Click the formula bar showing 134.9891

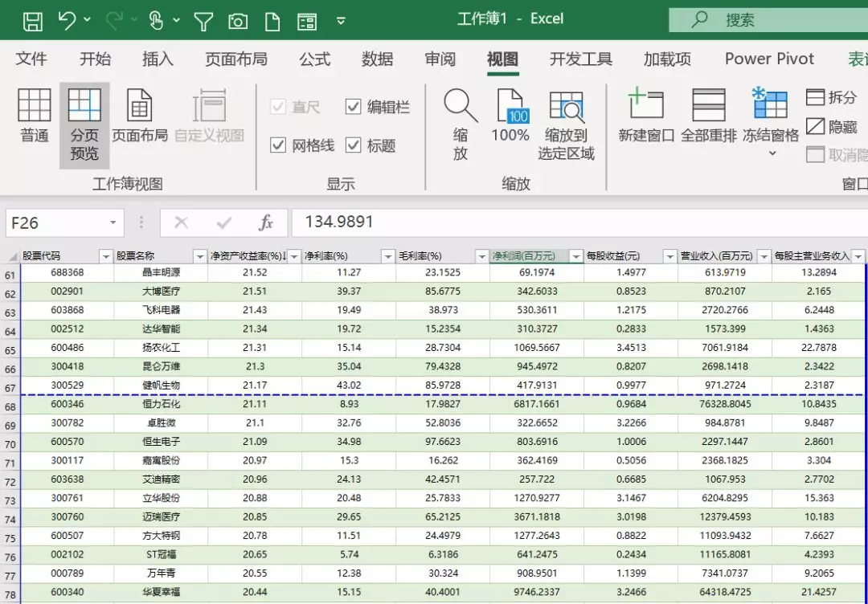pyautogui.click(x=579, y=223)
